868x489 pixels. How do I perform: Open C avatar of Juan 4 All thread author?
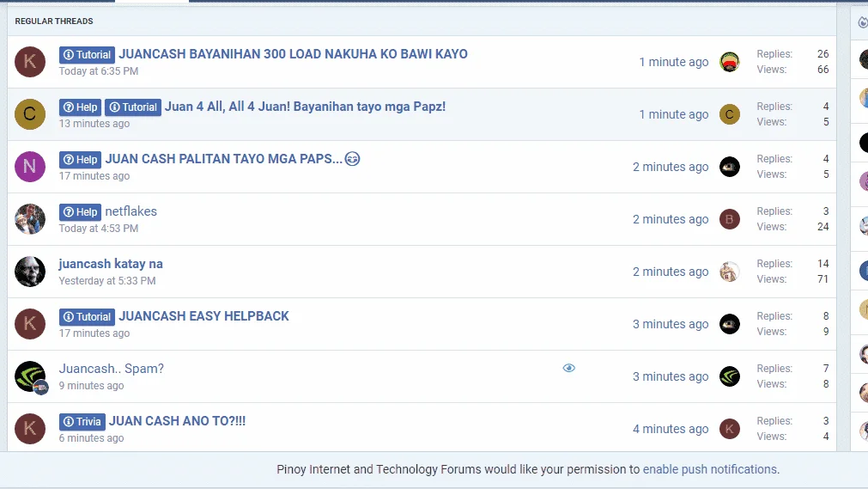(30, 114)
